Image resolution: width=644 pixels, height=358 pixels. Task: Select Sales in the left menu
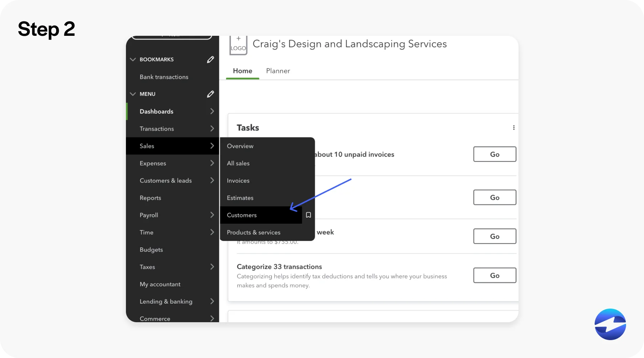(172, 146)
